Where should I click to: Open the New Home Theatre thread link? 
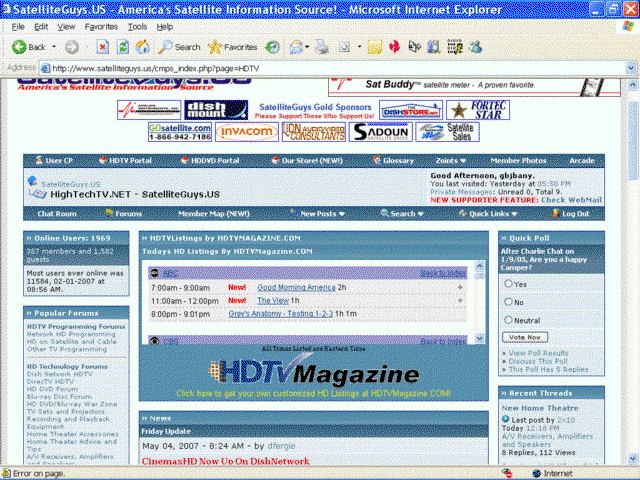[x=540, y=408]
